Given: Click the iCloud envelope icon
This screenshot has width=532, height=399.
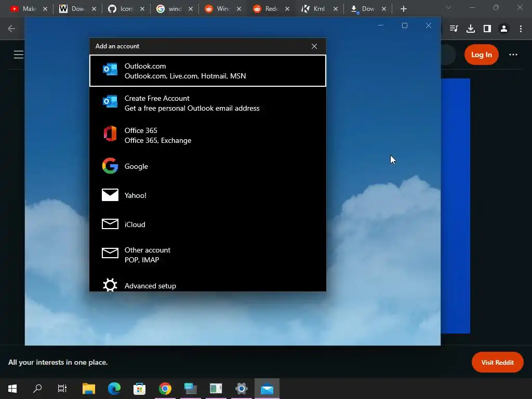Looking at the screenshot, I should [x=110, y=224].
